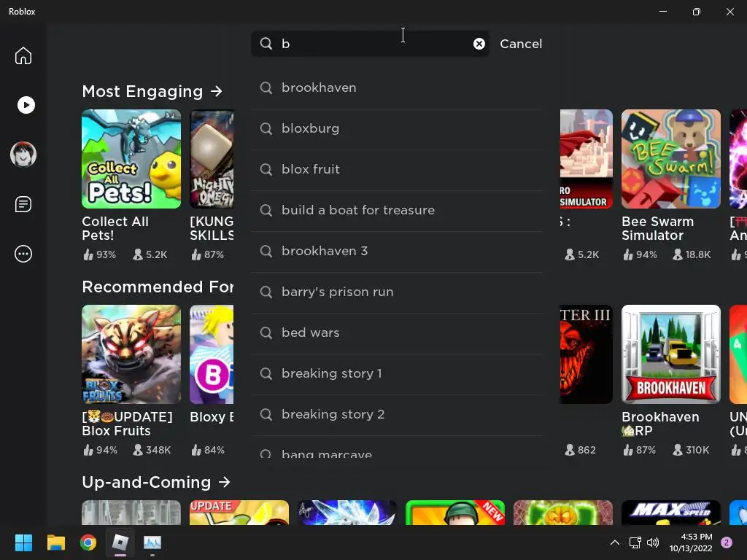This screenshot has height=560, width=747.
Task: Select the 'brookhaven' search suggestion
Action: click(397, 88)
